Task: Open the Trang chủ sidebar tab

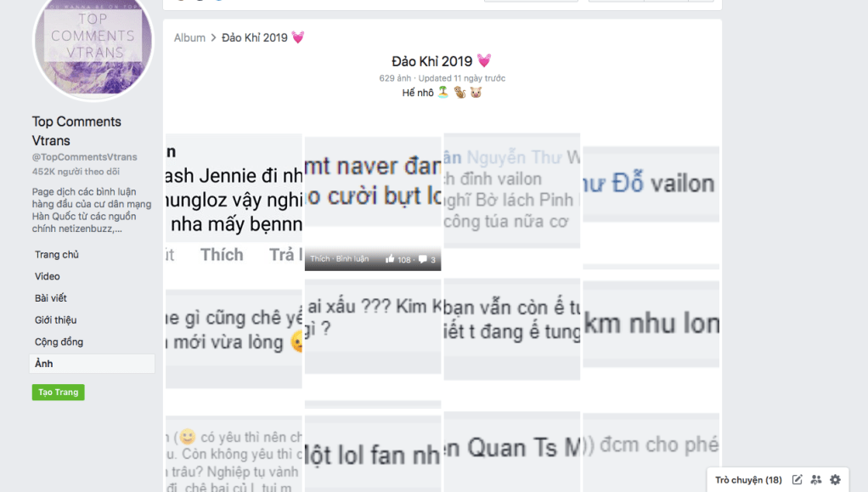Action: coord(56,254)
